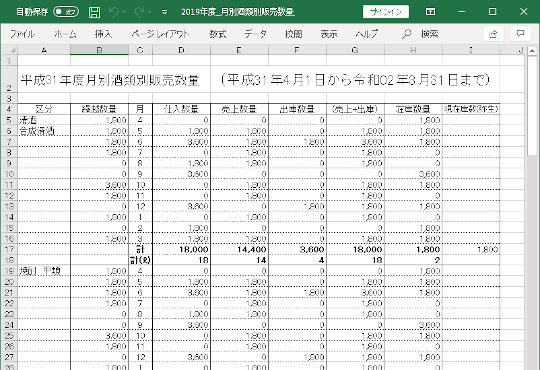Click the 仕入数量 header cell

coord(181,109)
